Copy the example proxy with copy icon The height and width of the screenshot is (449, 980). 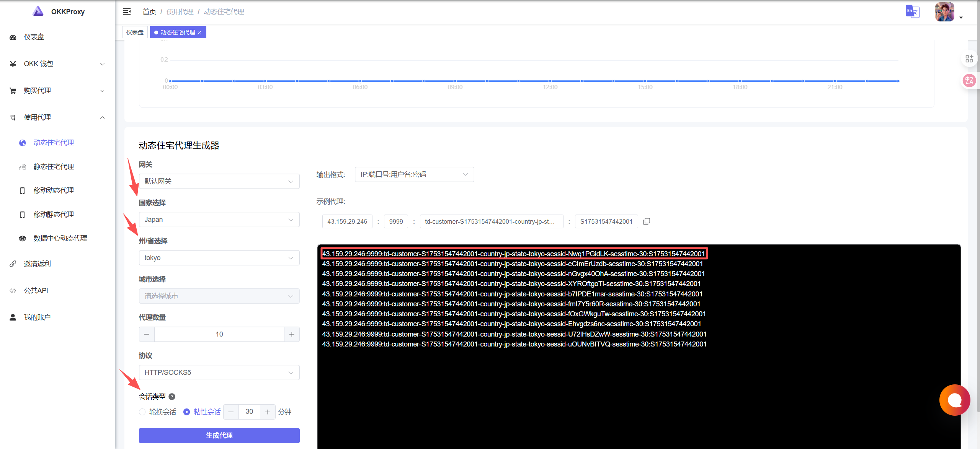coord(647,221)
